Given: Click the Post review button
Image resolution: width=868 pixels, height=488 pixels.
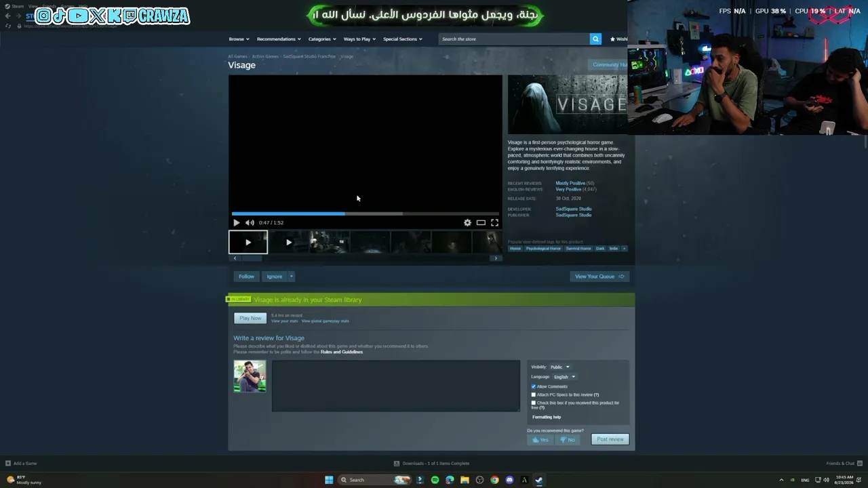Looking at the screenshot, I should coord(610,439).
